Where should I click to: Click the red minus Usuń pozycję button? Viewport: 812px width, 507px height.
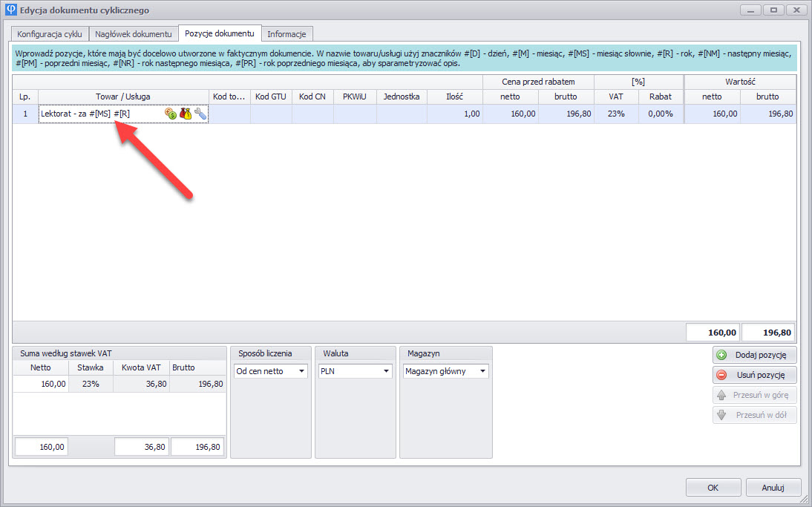[755, 375]
